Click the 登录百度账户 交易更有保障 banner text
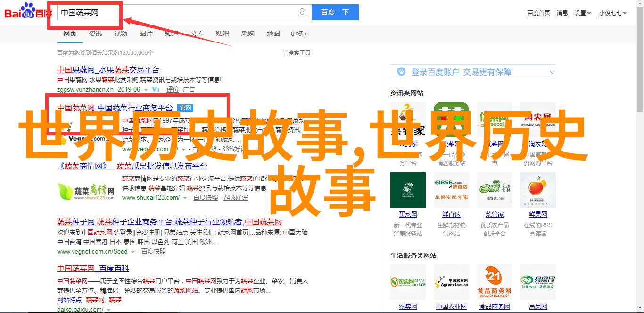644x313 pixels. click(461, 72)
